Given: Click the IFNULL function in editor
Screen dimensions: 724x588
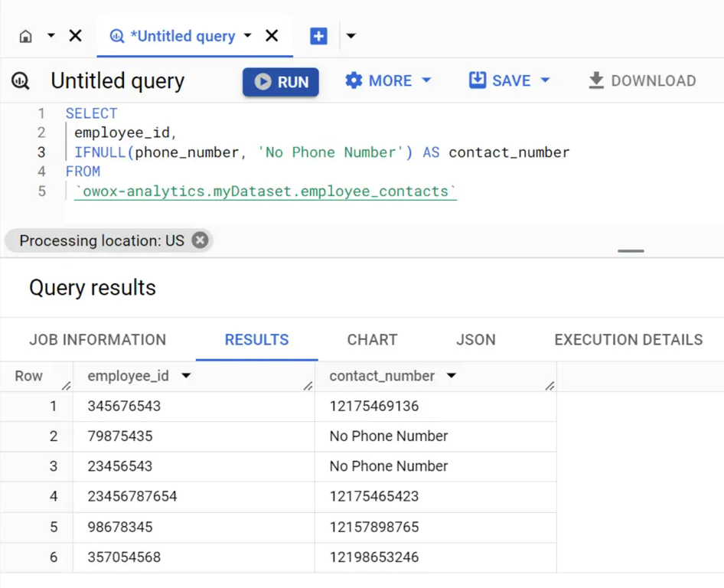Looking at the screenshot, I should (100, 152).
